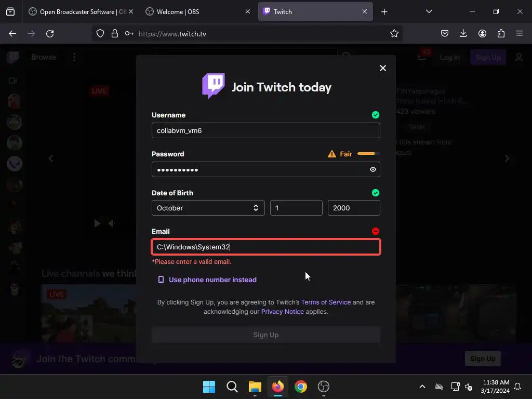
Task: Open the October month dropdown
Action: (208, 208)
